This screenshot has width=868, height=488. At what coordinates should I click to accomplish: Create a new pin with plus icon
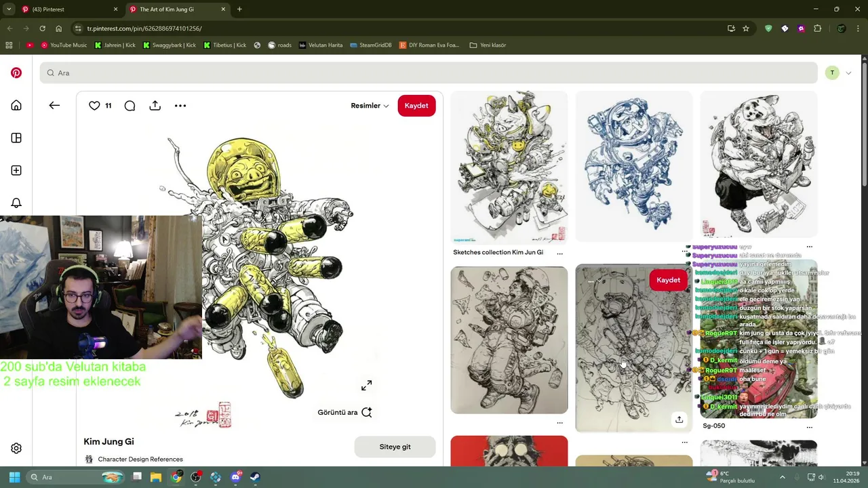click(16, 170)
